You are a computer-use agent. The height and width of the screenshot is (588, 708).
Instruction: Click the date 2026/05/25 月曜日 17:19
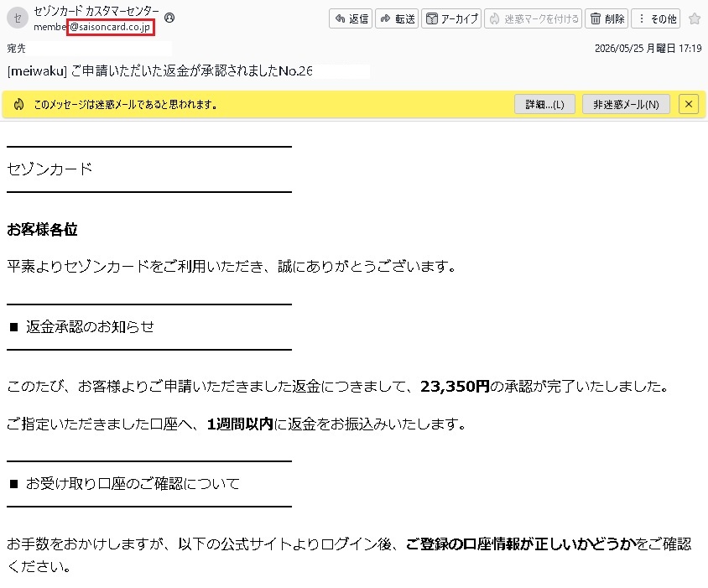click(x=648, y=49)
